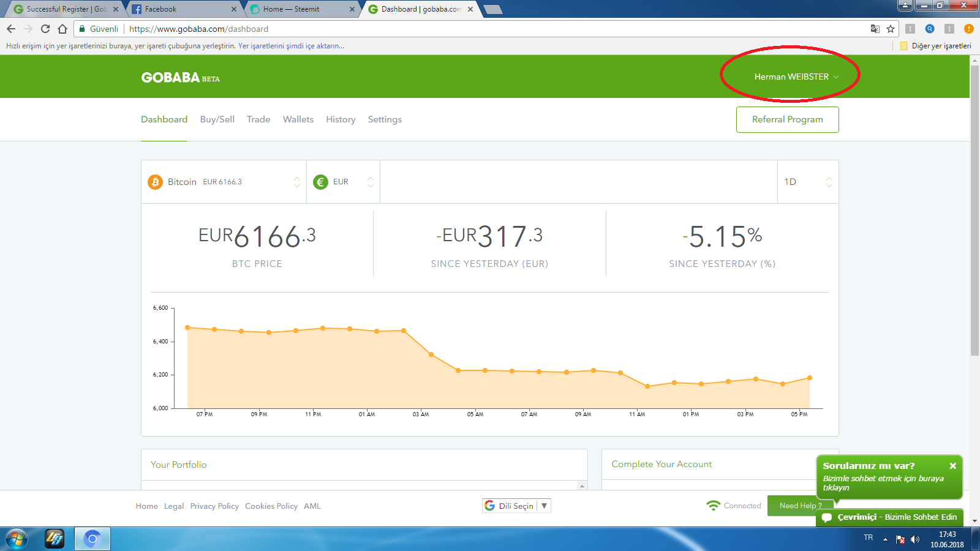Open the 1D time range selector
Screen dimensions: 980x551
tap(808, 182)
